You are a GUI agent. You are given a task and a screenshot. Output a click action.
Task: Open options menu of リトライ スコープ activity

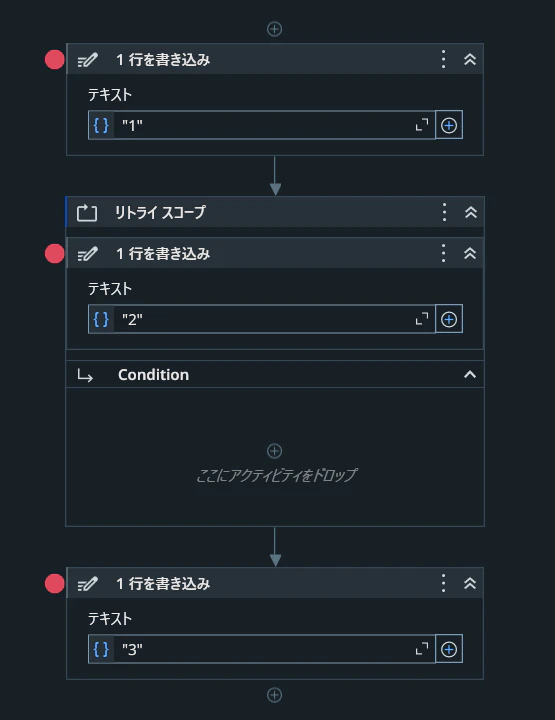coord(444,212)
